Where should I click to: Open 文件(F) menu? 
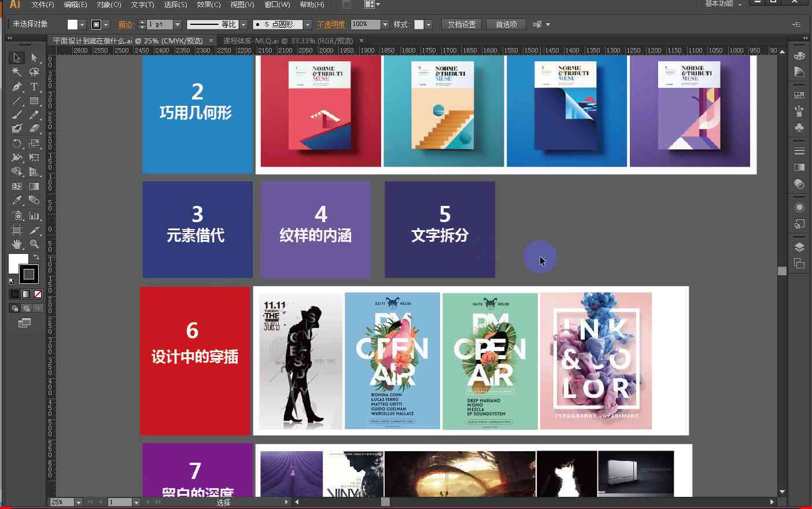pos(43,5)
